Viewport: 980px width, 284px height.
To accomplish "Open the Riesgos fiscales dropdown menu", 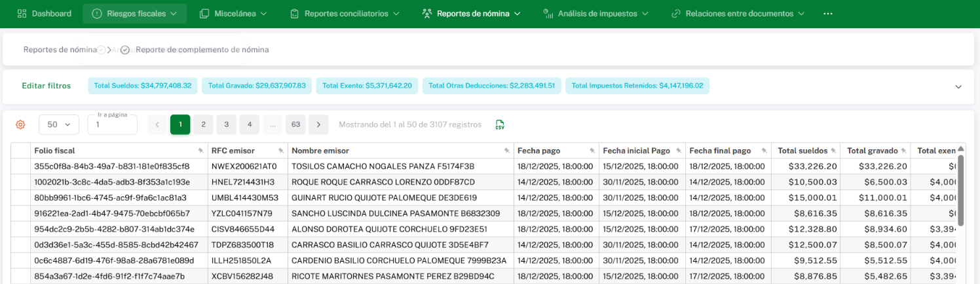I will (x=134, y=13).
